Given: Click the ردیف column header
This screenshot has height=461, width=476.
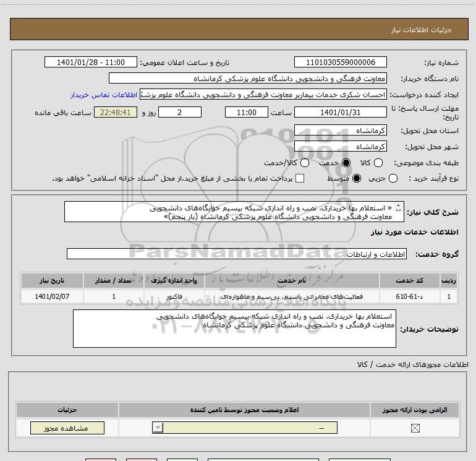Looking at the screenshot, I should 449,280.
